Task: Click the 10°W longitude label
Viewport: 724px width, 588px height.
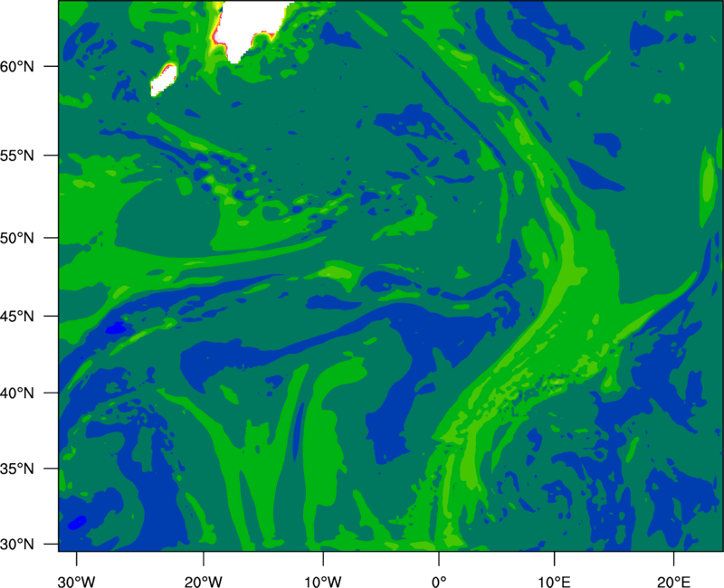Action: [323, 582]
